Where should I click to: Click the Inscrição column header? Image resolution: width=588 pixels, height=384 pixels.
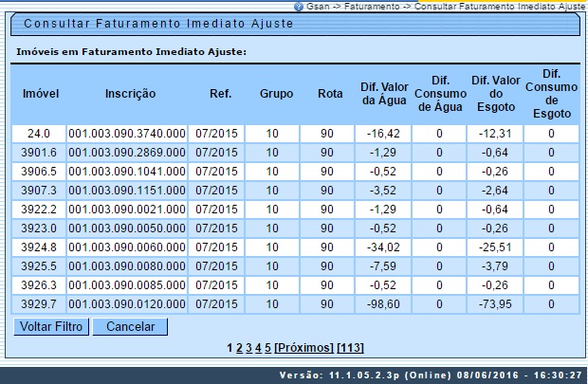click(x=130, y=94)
